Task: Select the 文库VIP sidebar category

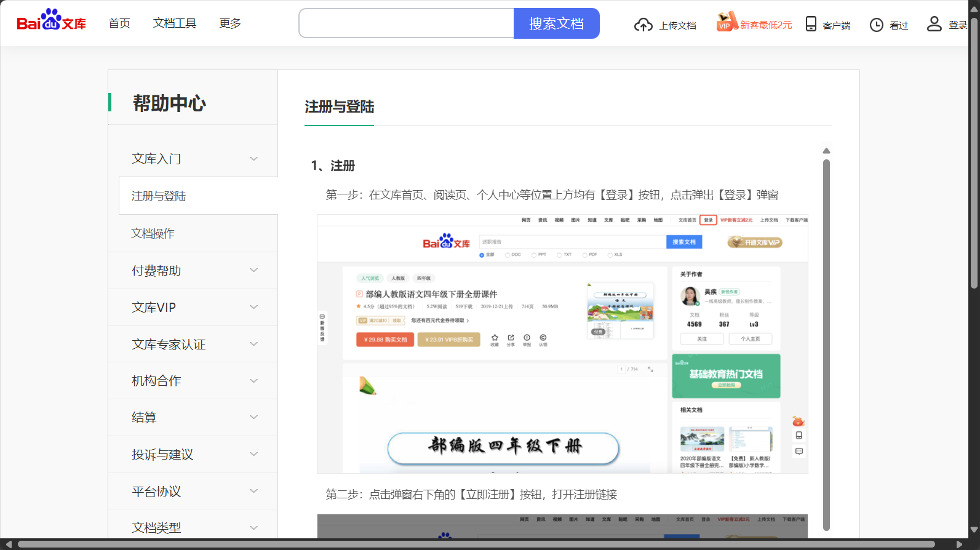Action: (x=193, y=307)
